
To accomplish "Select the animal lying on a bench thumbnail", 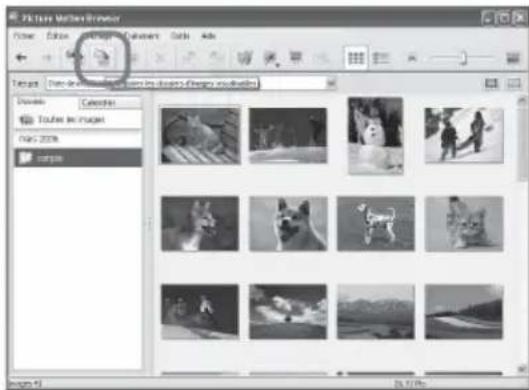I will [201, 136].
